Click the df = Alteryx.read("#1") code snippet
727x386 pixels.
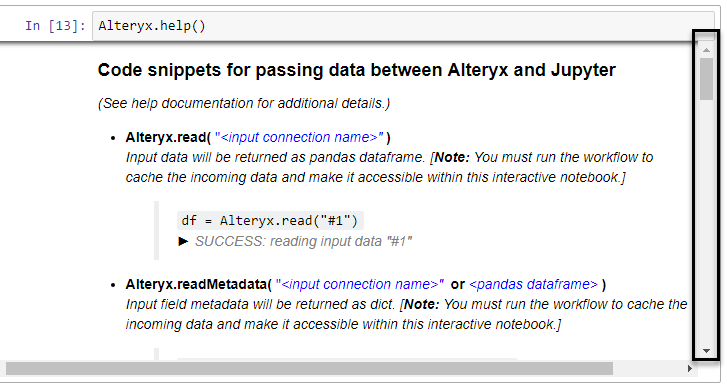coord(270,221)
